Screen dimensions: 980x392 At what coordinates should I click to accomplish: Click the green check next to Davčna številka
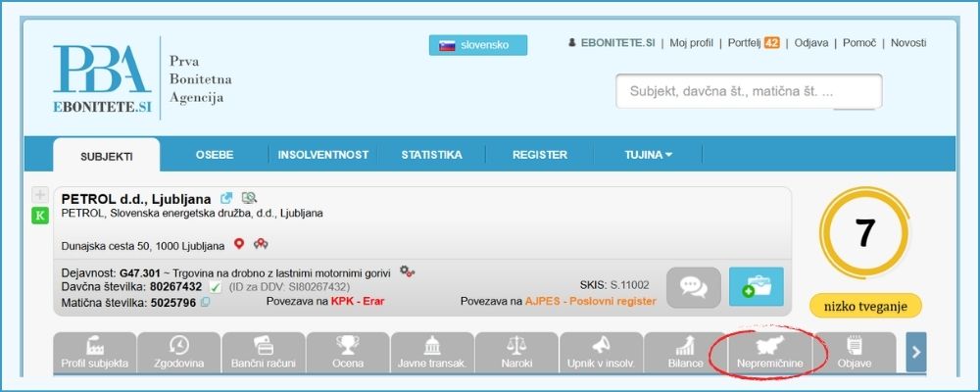coord(215,287)
